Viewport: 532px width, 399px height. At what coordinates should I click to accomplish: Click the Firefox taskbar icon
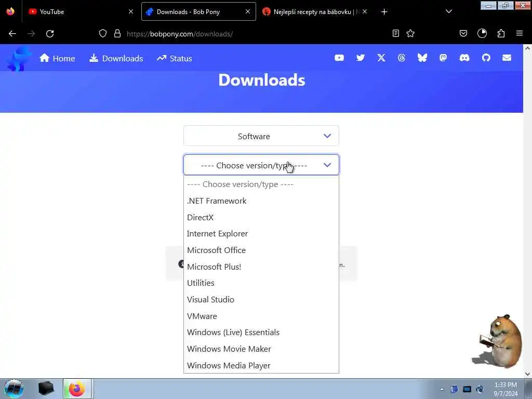(77, 389)
